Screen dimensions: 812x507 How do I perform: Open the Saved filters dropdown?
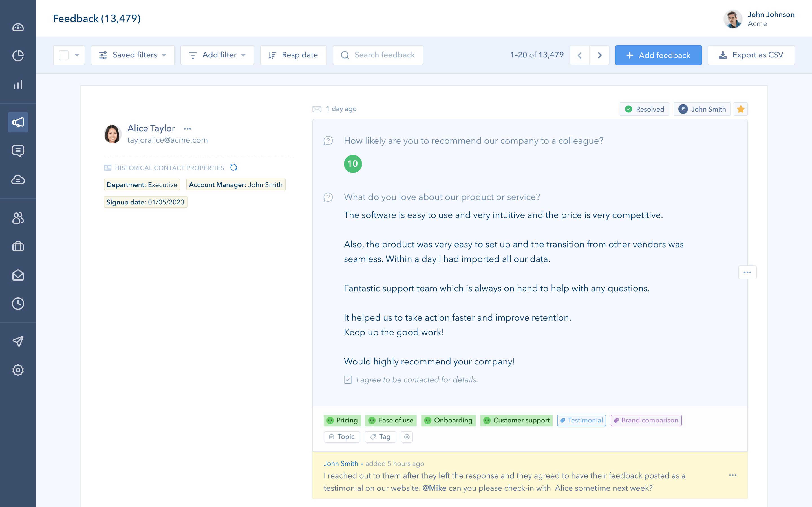tap(133, 55)
